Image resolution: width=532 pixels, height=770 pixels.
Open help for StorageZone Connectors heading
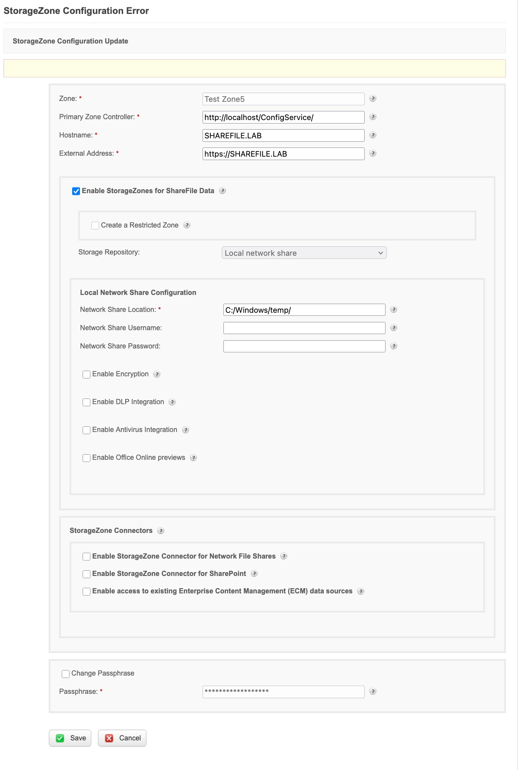(161, 531)
